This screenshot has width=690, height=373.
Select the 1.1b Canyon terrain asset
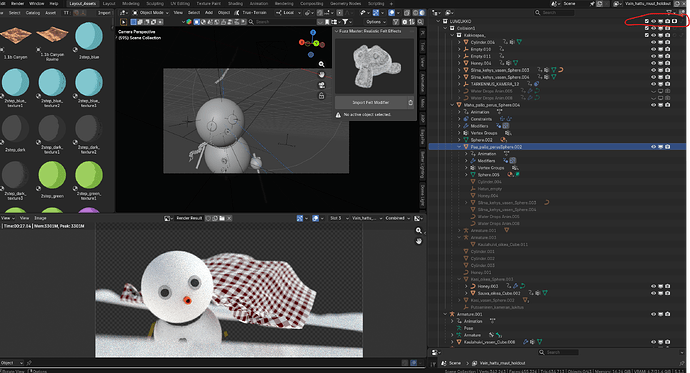(15, 40)
